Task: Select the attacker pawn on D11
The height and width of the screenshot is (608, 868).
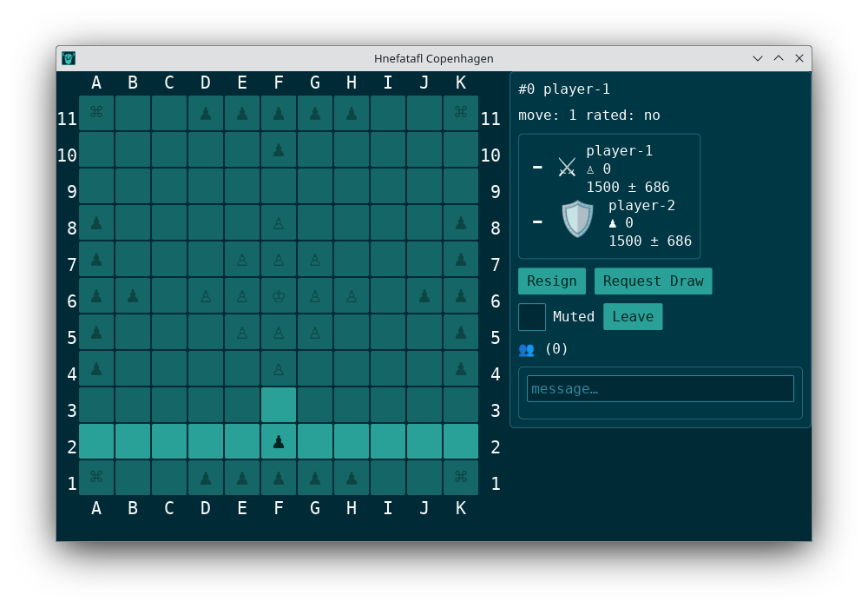Action: 206,114
